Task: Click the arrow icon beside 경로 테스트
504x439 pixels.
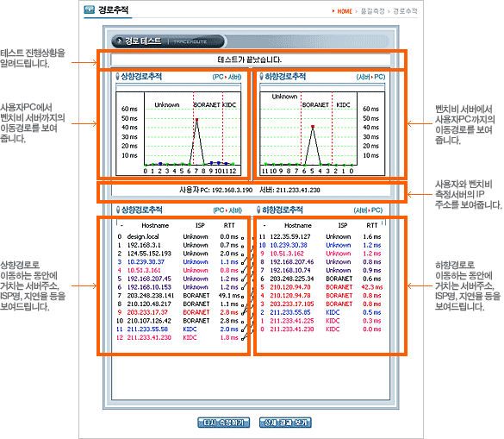Action: tap(120, 41)
